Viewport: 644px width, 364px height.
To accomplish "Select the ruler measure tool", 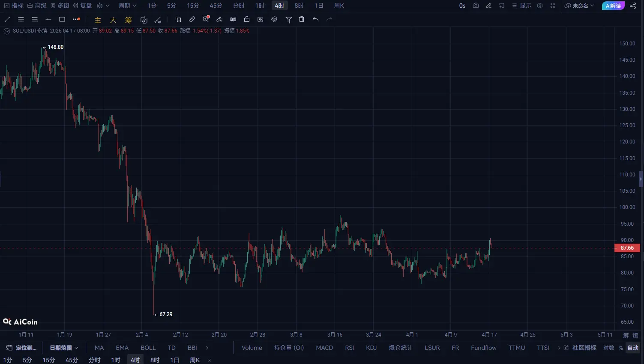I will pos(192,19).
